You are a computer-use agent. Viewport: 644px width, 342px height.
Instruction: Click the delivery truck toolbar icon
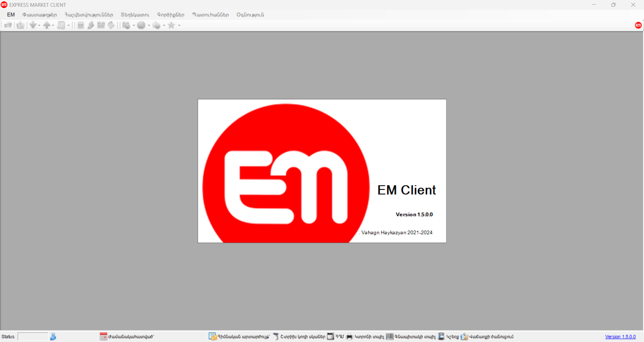point(8,25)
